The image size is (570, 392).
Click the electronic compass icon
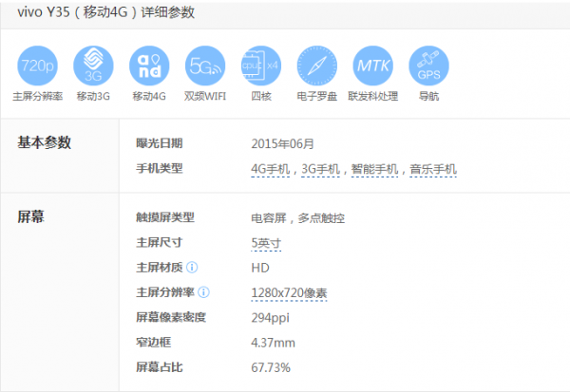317,65
